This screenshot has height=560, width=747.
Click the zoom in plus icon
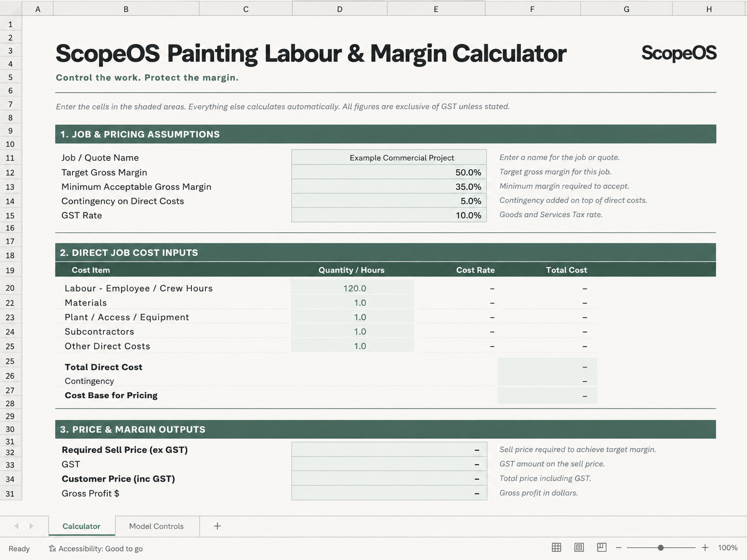[x=705, y=548]
